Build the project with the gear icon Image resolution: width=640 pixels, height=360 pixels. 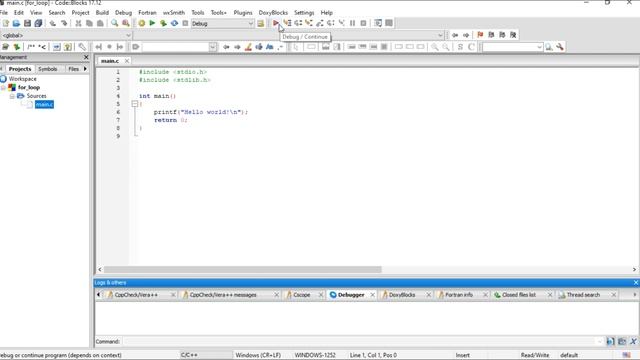[142, 23]
